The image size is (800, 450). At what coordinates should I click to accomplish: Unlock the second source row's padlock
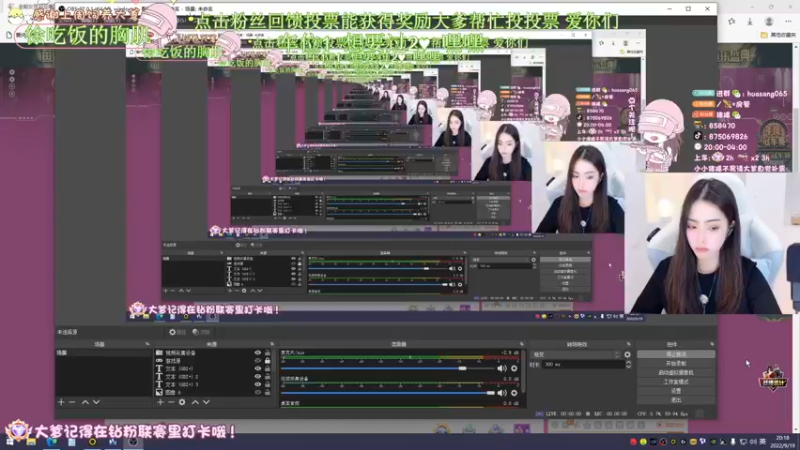click(x=267, y=360)
